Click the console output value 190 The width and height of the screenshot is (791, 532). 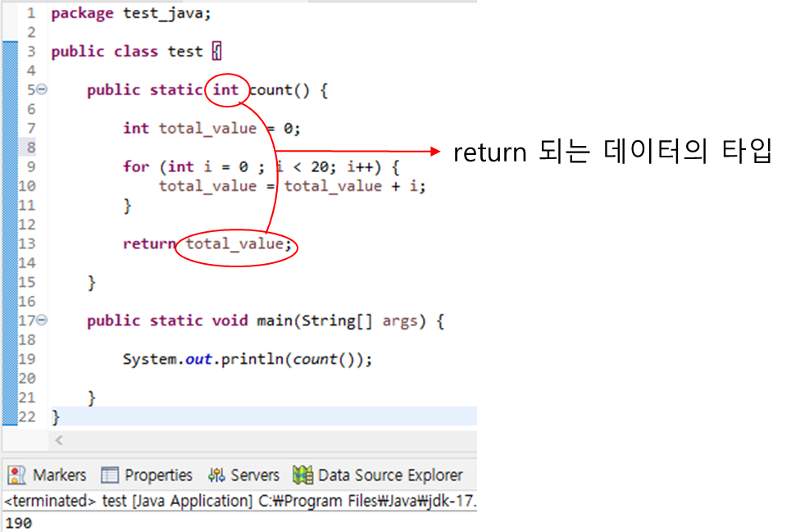tap(19, 524)
